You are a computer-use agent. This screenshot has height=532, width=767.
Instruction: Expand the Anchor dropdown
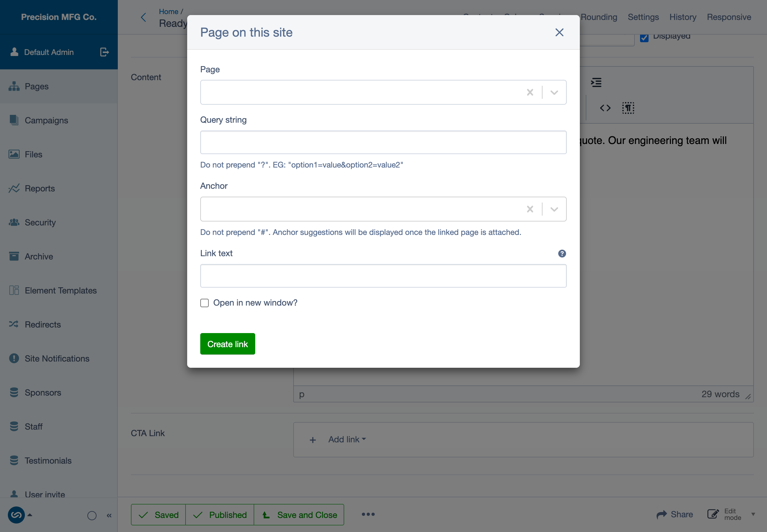pos(554,209)
